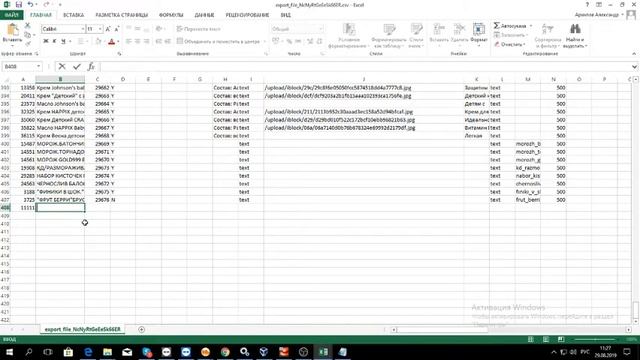Open Sort and Filter (Сортировка и фильтр)
The width and height of the screenshot is (640, 360).
(x=547, y=36)
